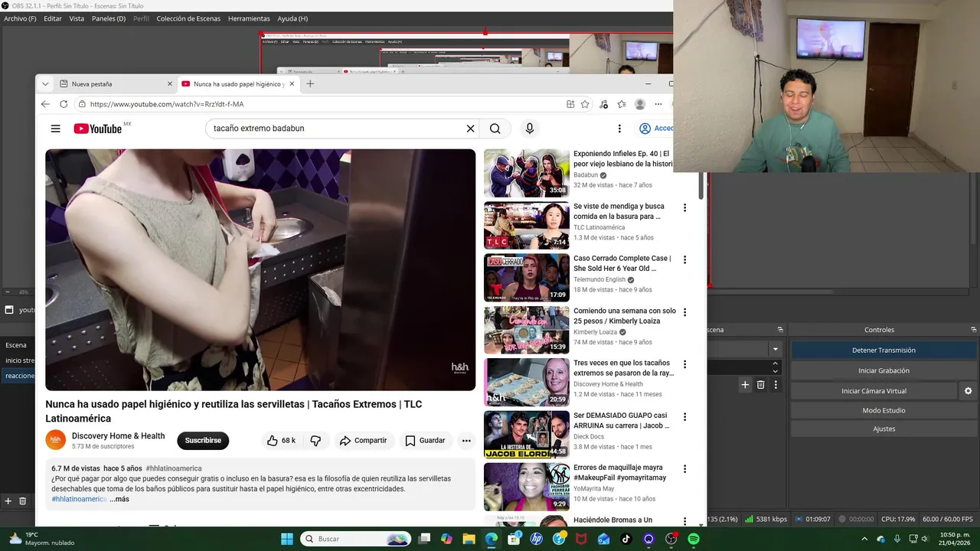
Task: Open options for Ser DEMASIADO GUAPO video
Action: [684, 417]
